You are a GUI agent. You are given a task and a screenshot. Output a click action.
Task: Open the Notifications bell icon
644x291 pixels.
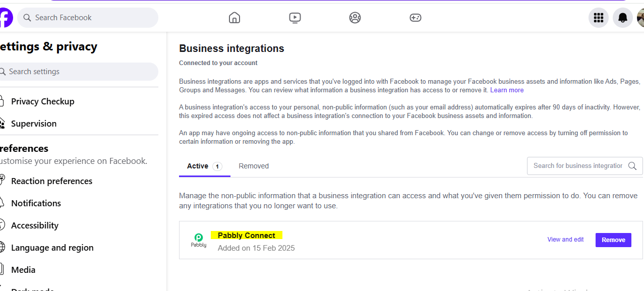tap(623, 18)
